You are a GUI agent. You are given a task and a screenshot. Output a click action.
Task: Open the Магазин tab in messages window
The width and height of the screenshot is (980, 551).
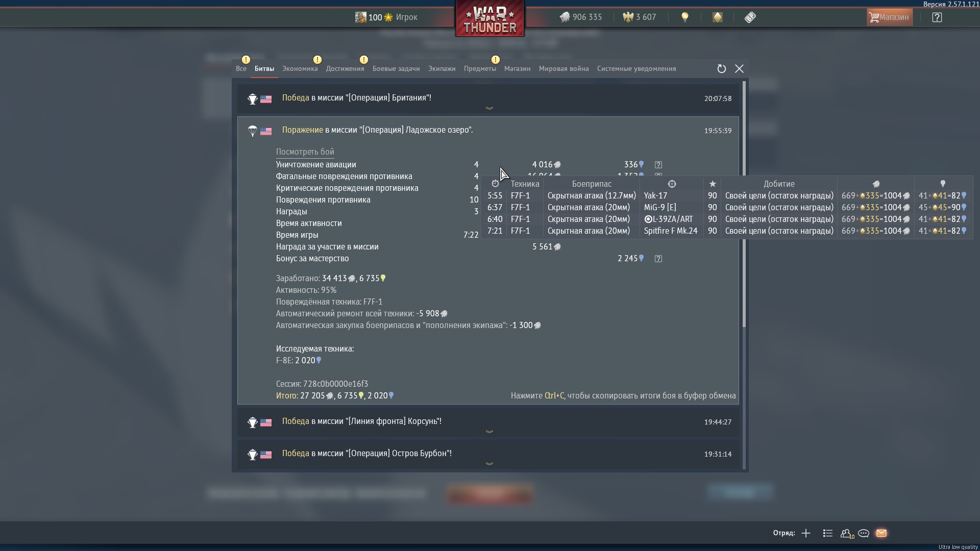click(x=518, y=69)
